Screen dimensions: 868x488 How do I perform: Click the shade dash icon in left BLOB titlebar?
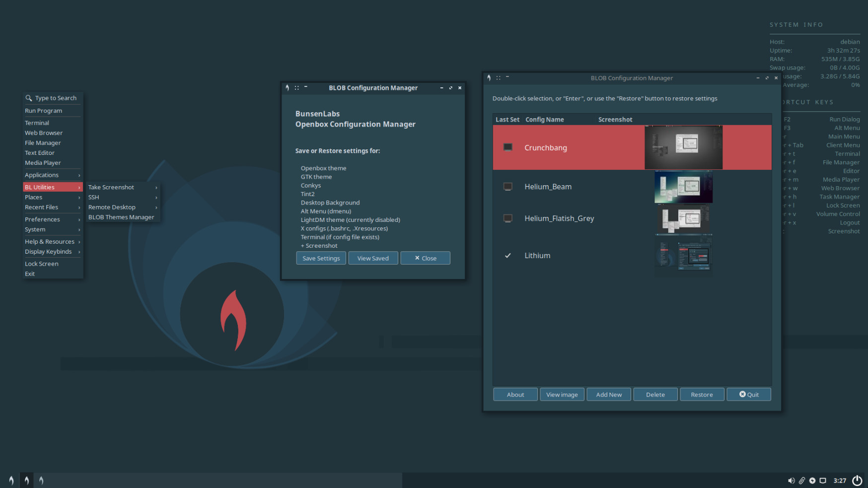306,87
